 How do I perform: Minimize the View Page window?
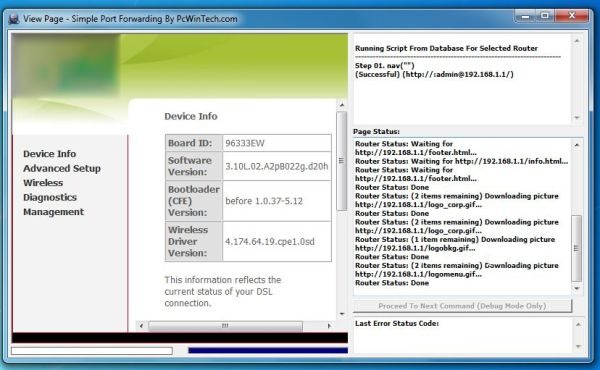(x=526, y=16)
